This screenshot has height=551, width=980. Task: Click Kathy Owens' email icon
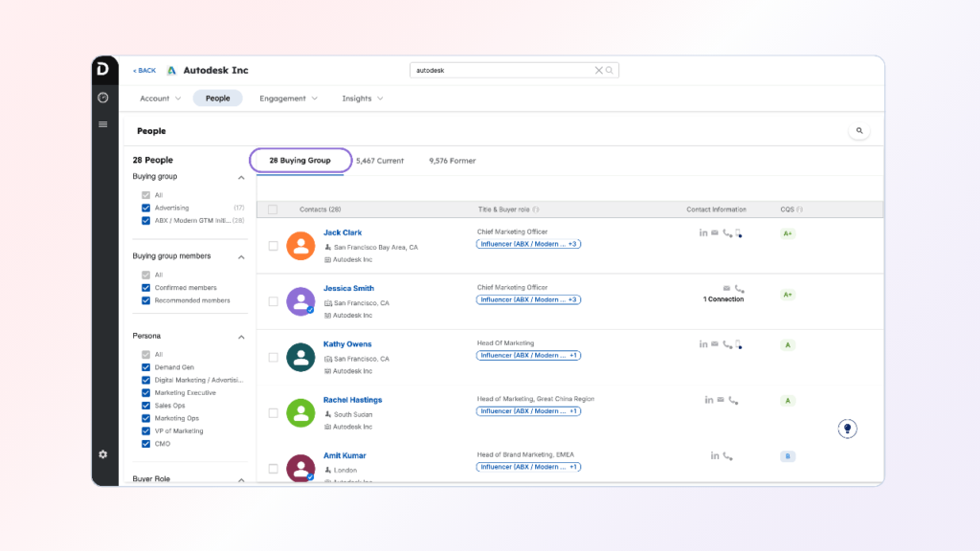[715, 344]
